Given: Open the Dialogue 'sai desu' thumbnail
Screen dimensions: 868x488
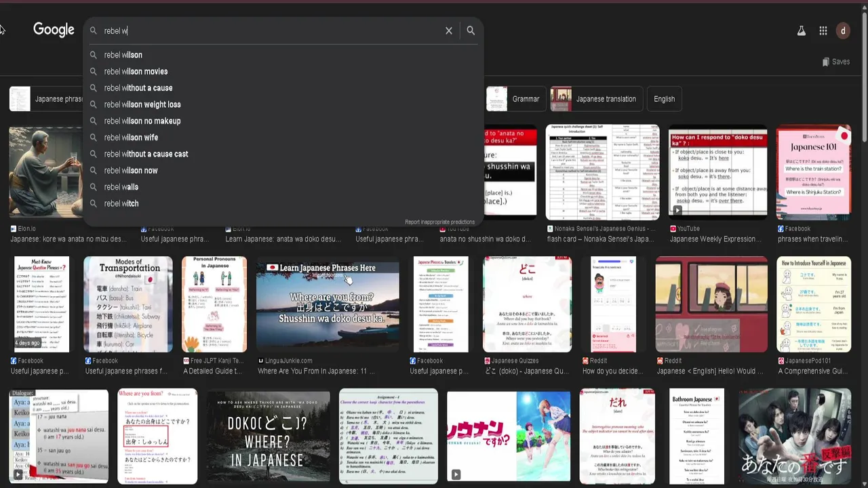Looking at the screenshot, I should tap(58, 436).
